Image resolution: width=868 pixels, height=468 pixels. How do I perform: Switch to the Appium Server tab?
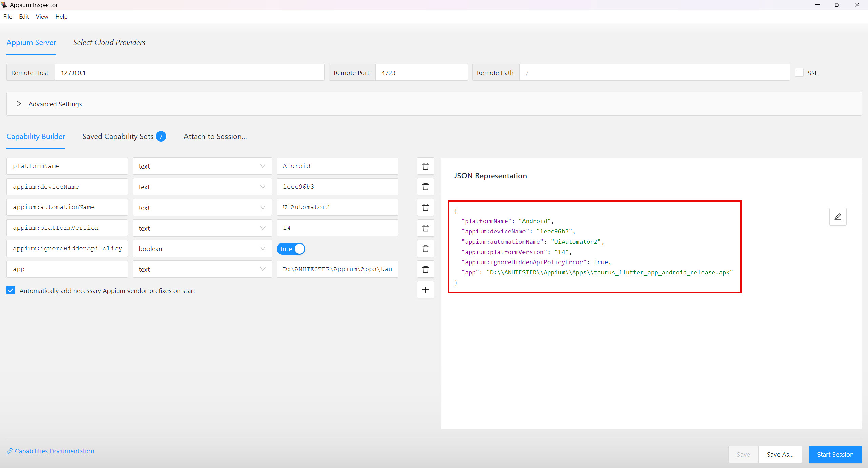[31, 43]
